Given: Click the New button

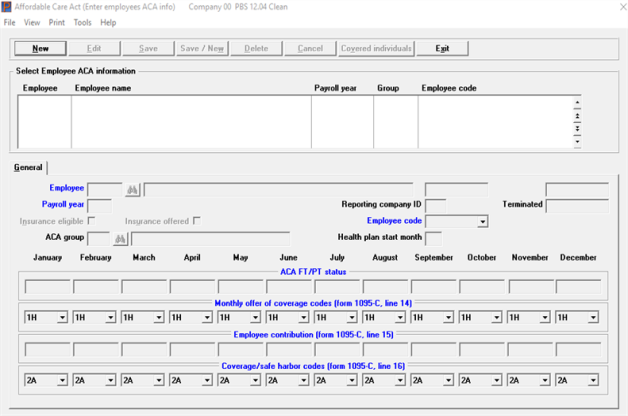Looking at the screenshot, I should coord(40,48).
